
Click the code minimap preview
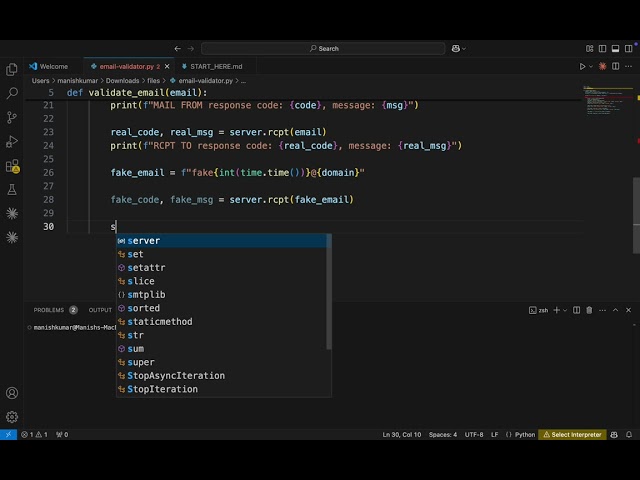[x=608, y=101]
